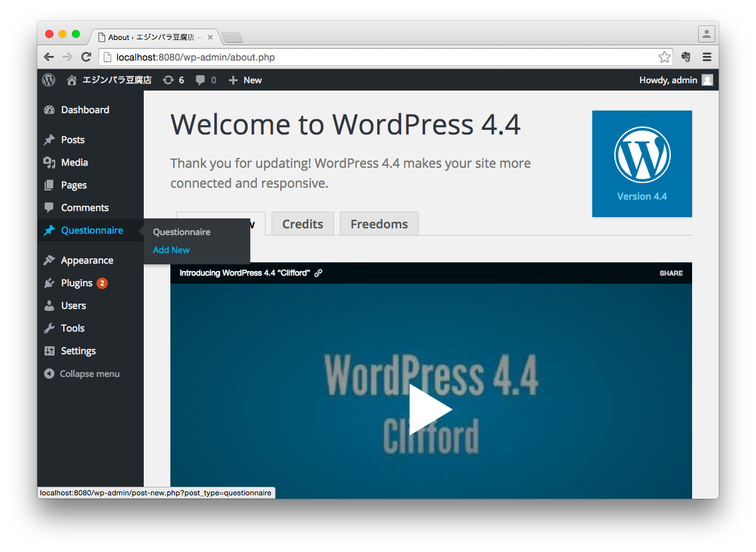756x552 pixels.
Task: Open the comments bubble icon in admin bar
Action: tap(200, 80)
